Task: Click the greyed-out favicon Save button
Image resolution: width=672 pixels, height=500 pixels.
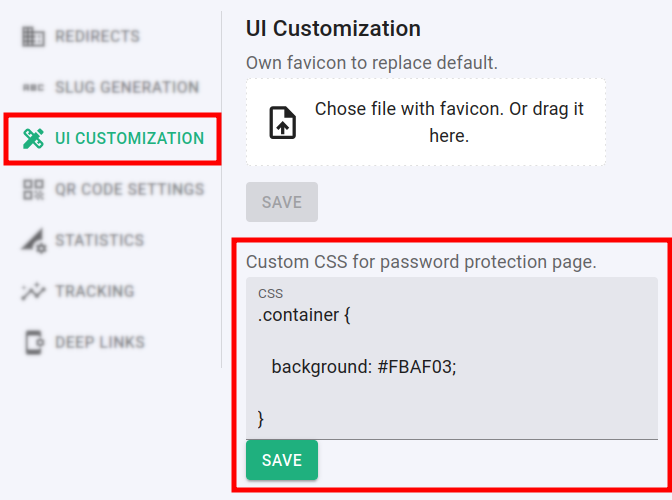Action: (x=282, y=202)
